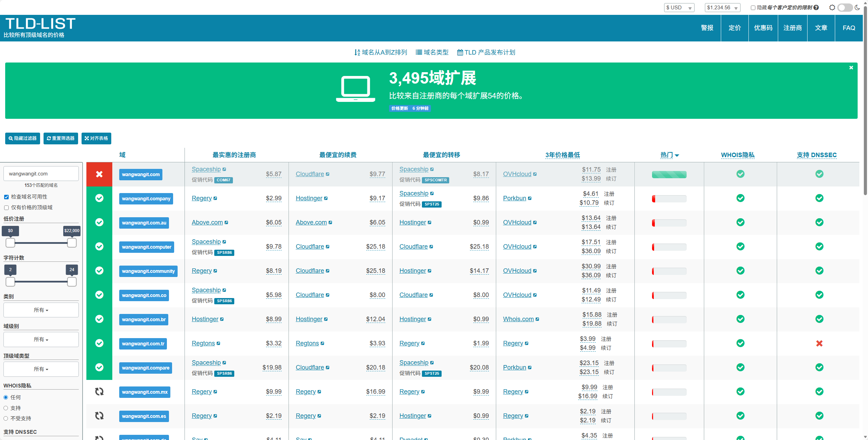Click the sort A to Z icon
Image resolution: width=868 pixels, height=440 pixels.
pos(357,52)
